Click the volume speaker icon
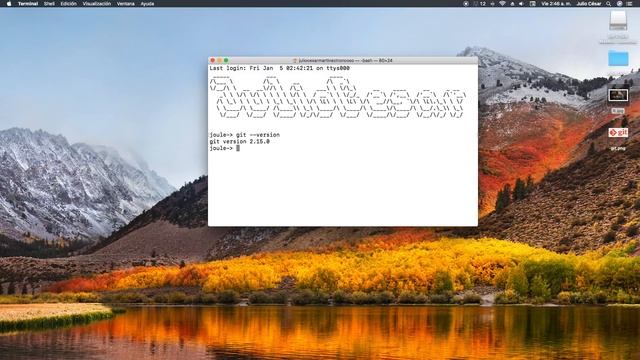 tap(521, 4)
